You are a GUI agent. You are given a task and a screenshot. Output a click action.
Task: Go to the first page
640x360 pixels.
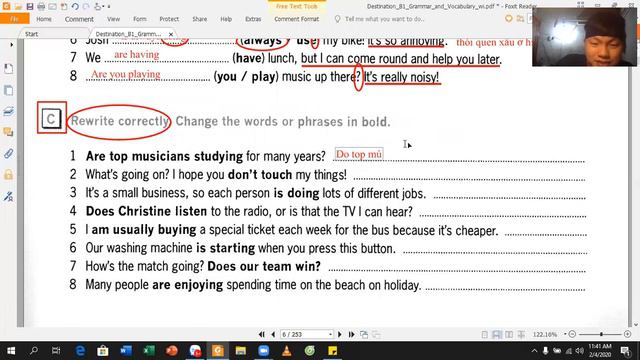[x=262, y=334]
